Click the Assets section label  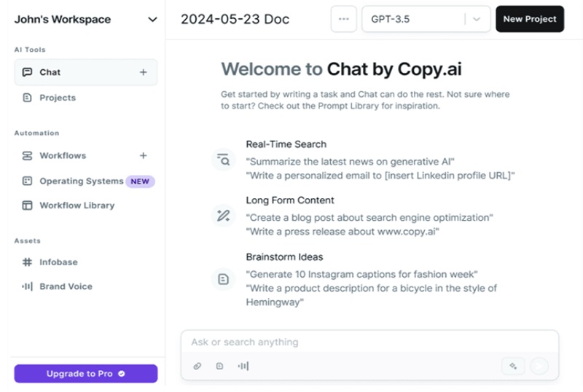pyautogui.click(x=27, y=241)
